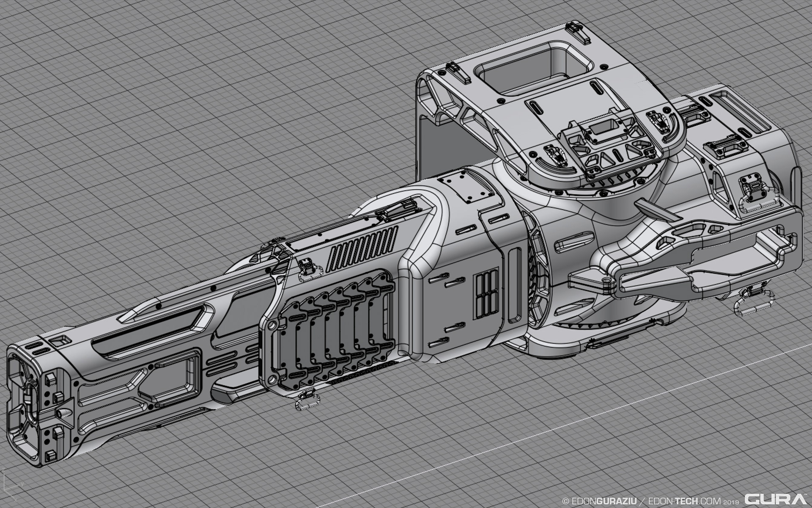Click the mounting block with triangular cutouts on top
The height and width of the screenshot is (508, 812).
click(x=618, y=155)
